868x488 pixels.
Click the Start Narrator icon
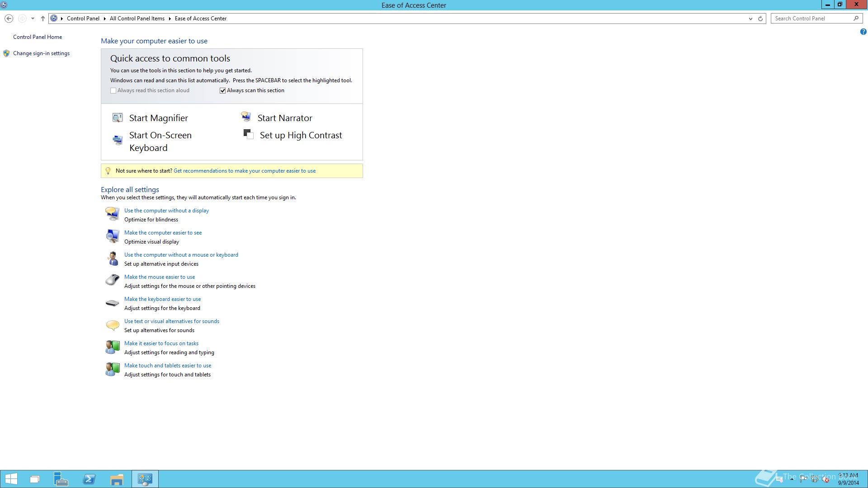pos(246,117)
